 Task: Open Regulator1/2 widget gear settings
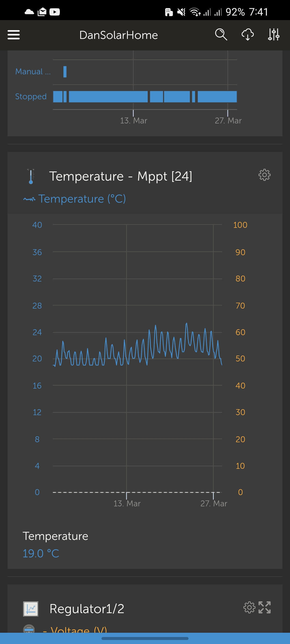click(x=249, y=608)
